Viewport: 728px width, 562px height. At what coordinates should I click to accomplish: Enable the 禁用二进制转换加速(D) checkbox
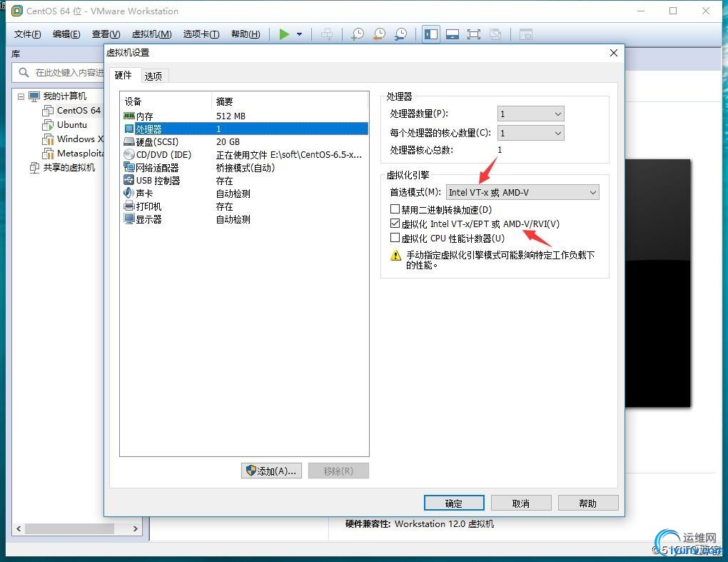(x=395, y=209)
